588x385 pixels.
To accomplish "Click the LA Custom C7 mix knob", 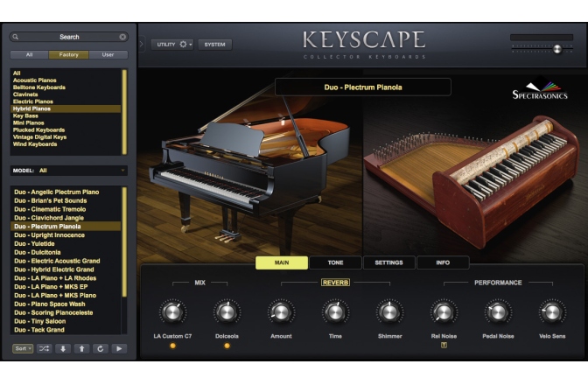I will pyautogui.click(x=172, y=311).
